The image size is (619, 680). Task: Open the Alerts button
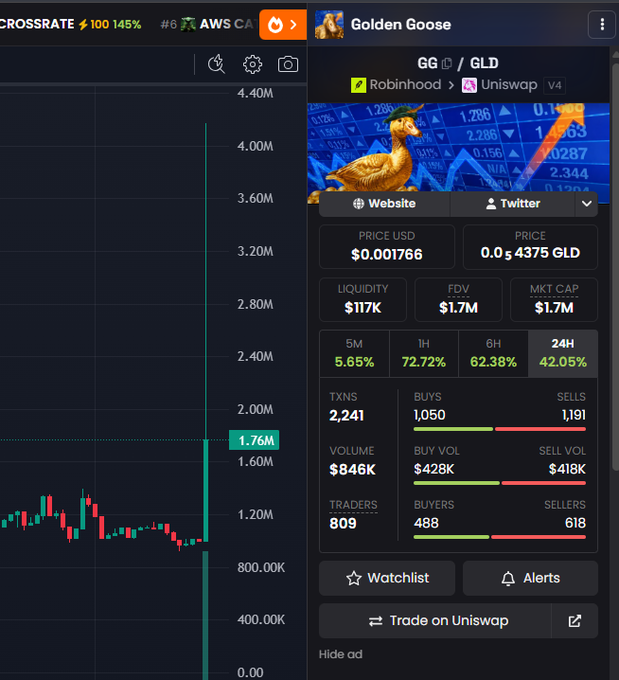[530, 578]
